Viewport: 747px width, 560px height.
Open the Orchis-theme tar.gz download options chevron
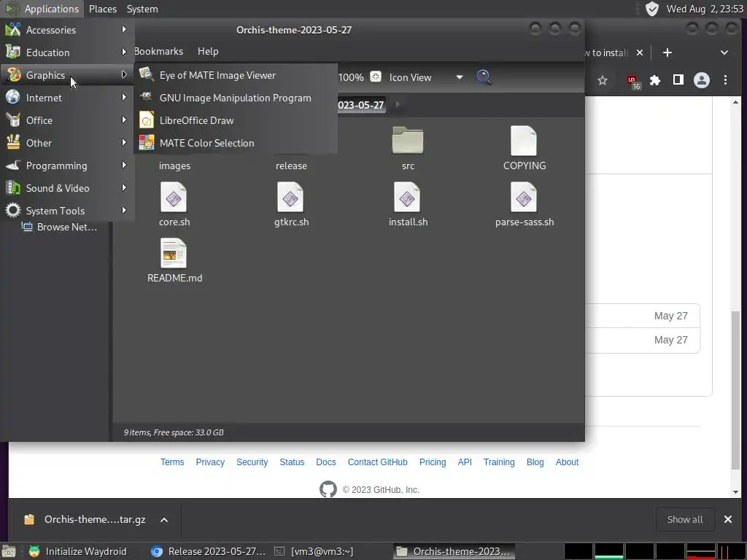pos(164,519)
